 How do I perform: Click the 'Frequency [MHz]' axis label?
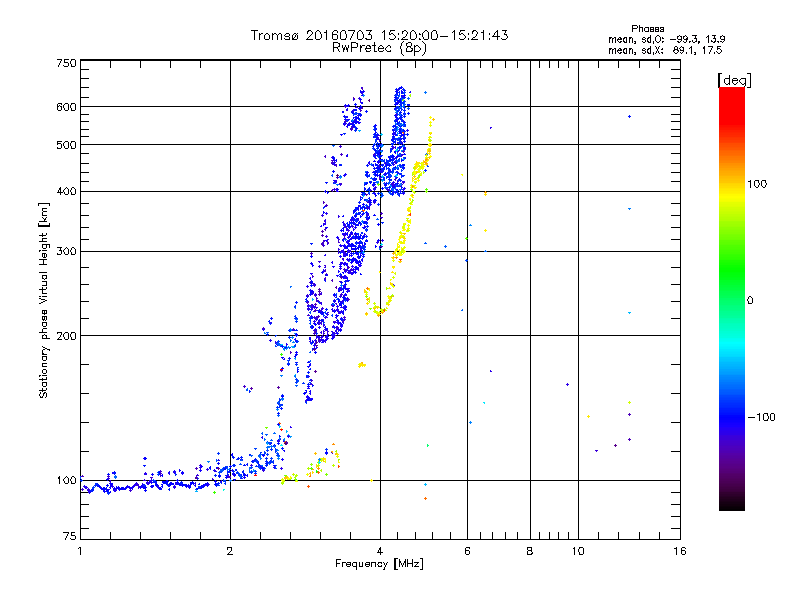tap(379, 564)
